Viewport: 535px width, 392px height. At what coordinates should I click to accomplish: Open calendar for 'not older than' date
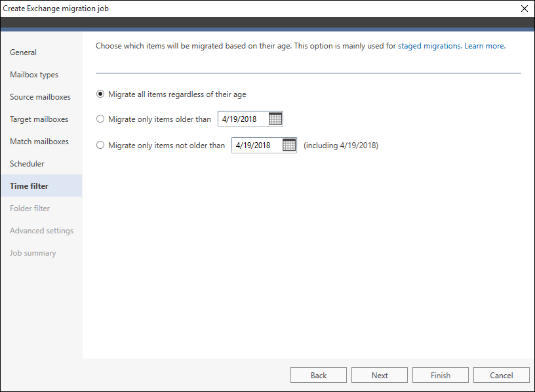coord(289,146)
